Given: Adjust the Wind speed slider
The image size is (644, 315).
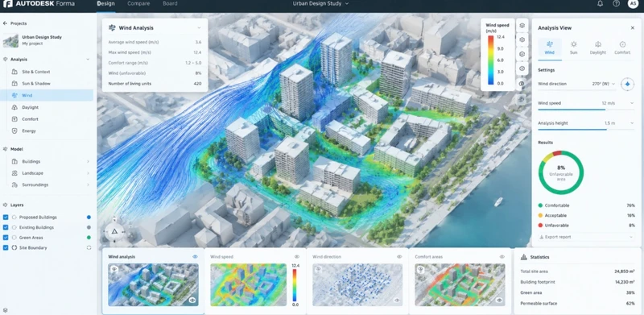Looking at the screenshot, I should [x=586, y=110].
